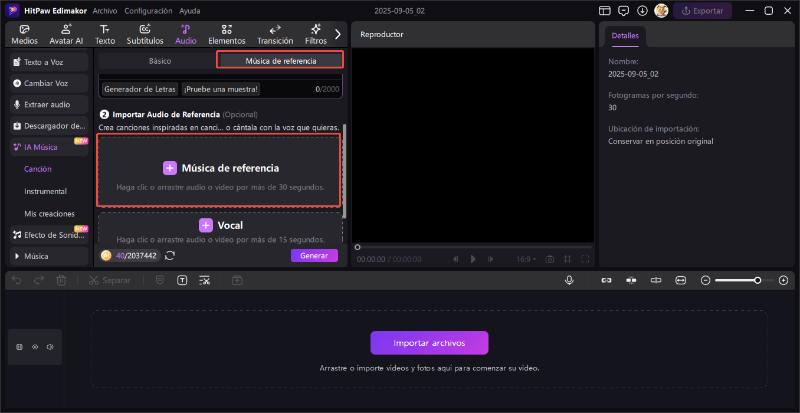The height and width of the screenshot is (413, 800).
Task: Add reference audio via Música de referencia box
Action: pyautogui.click(x=218, y=171)
